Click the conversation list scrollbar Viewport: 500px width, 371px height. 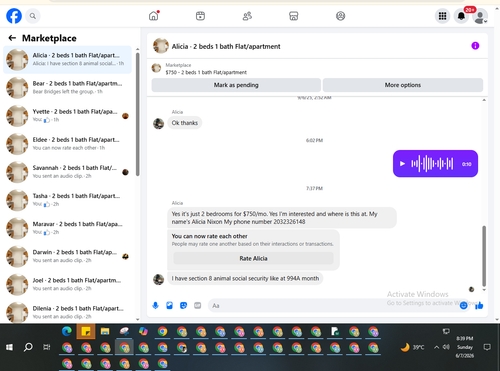click(137, 113)
